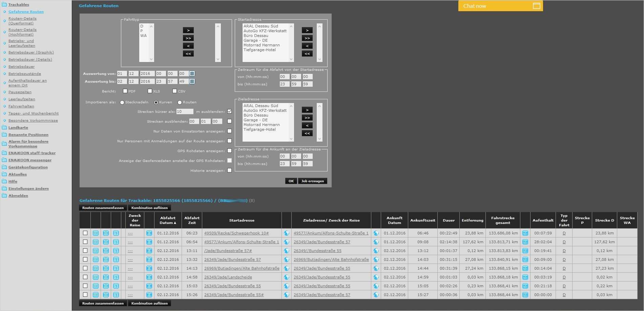Click the day field of Auswertung von

[122, 74]
